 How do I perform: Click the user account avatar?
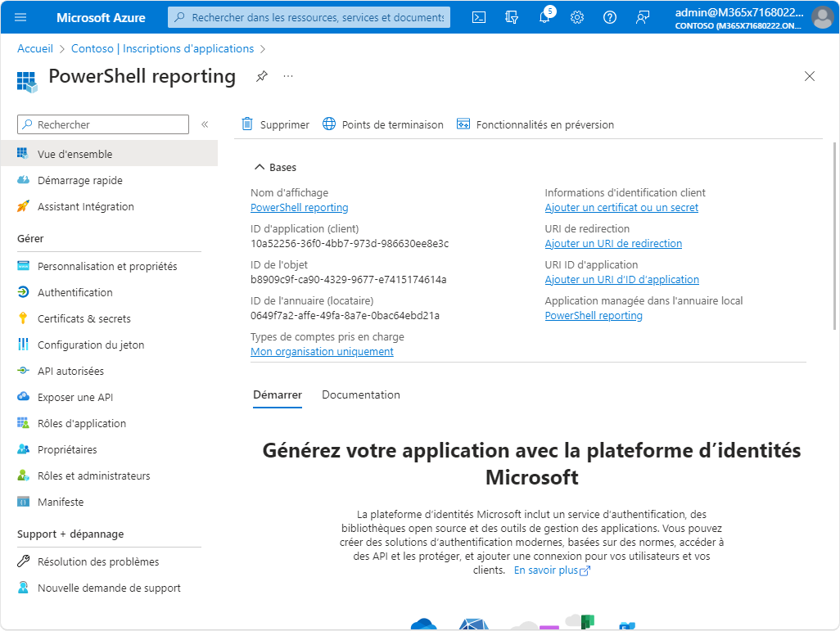[822, 17]
